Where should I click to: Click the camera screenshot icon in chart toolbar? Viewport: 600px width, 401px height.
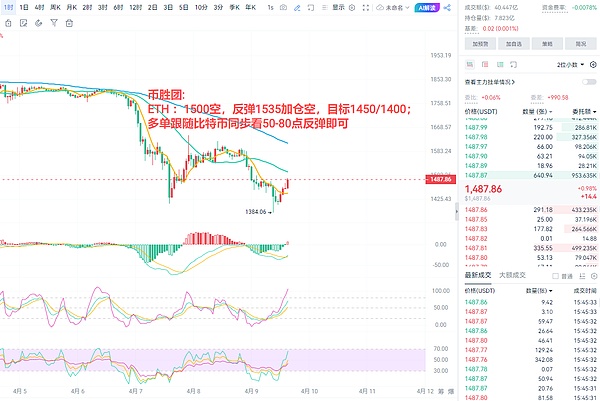(x=283, y=6)
